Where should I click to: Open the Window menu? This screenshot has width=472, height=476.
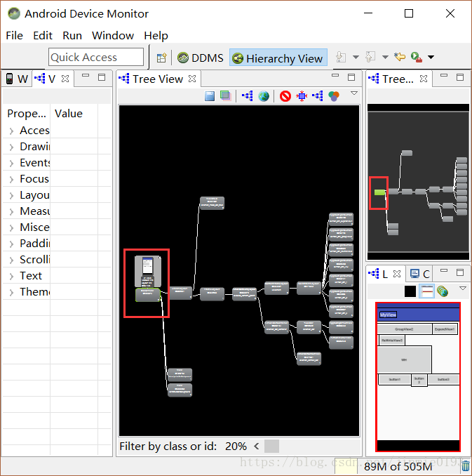[x=113, y=36]
